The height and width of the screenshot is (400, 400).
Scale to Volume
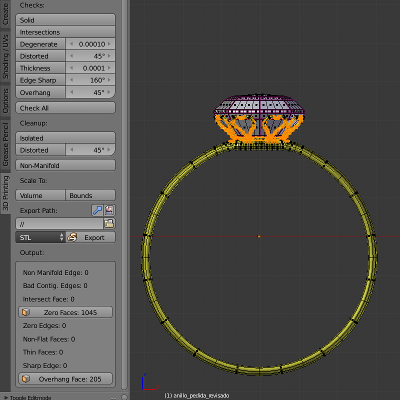tap(40, 195)
